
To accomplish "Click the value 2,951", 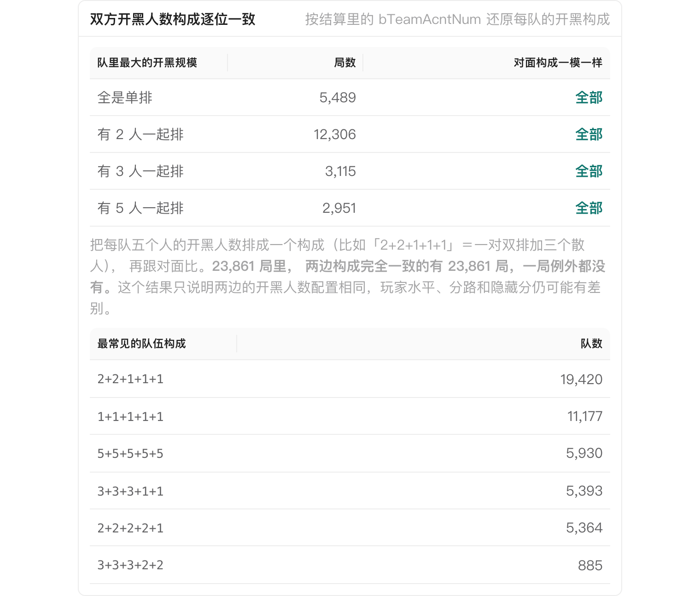I will tap(339, 208).
